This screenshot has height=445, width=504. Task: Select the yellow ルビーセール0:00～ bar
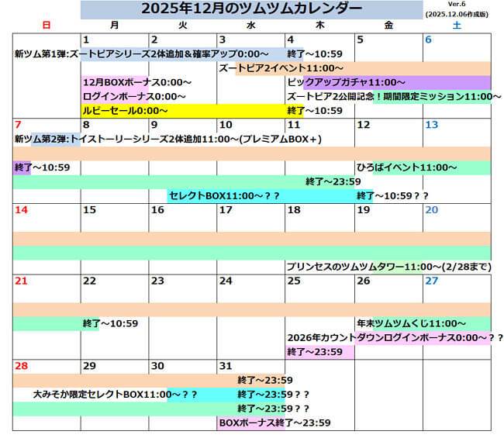(183, 111)
